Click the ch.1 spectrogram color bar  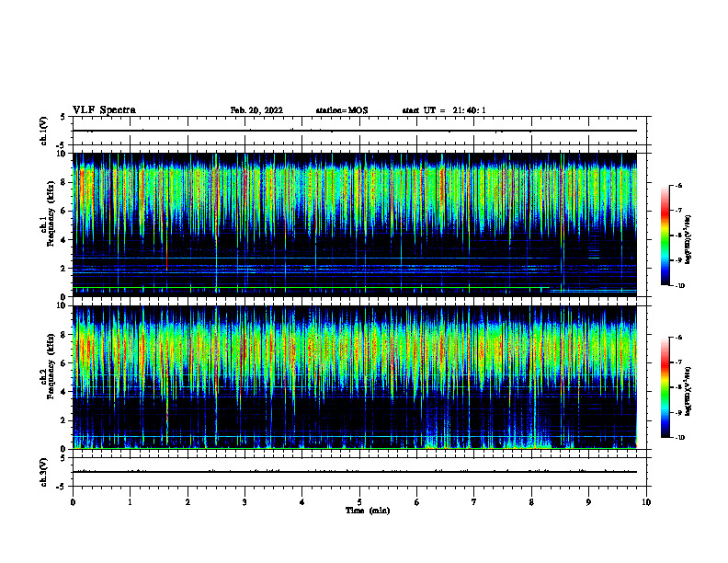665,236
